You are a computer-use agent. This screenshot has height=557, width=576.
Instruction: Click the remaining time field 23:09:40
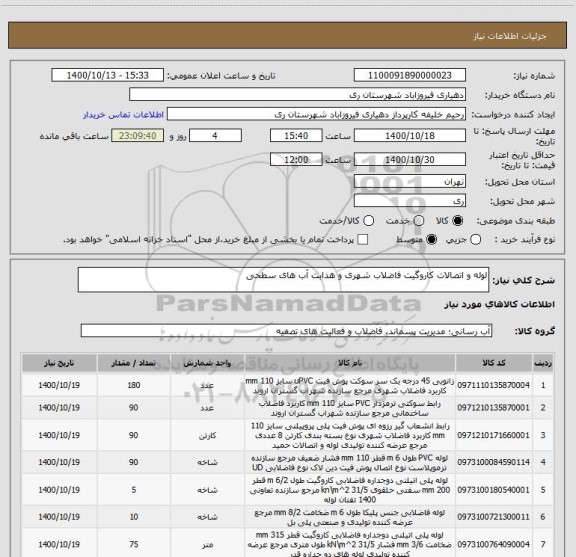pyautogui.click(x=138, y=136)
